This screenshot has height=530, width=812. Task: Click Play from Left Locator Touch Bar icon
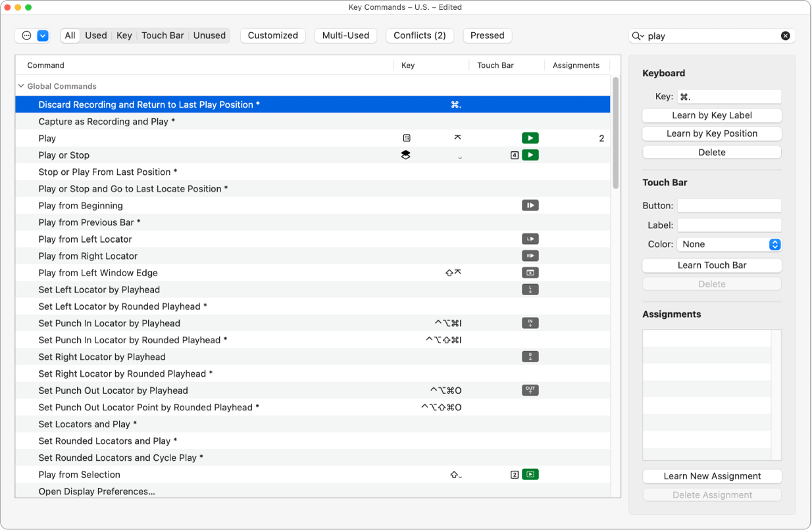(530, 239)
